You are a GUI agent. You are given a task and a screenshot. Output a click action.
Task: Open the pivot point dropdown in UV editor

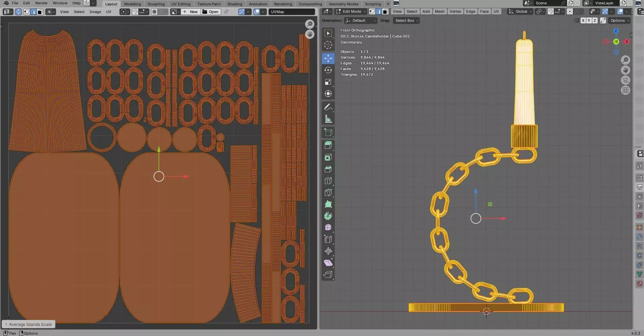tap(125, 12)
